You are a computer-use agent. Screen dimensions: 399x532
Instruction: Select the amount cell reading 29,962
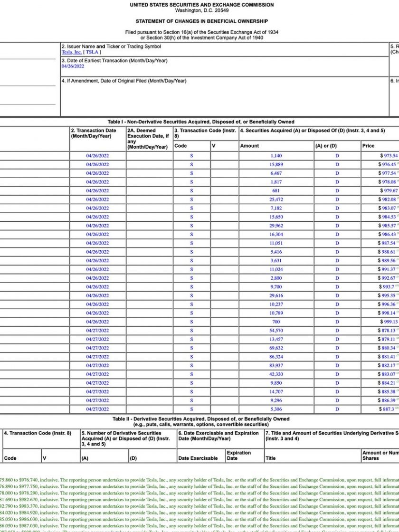coord(276,226)
